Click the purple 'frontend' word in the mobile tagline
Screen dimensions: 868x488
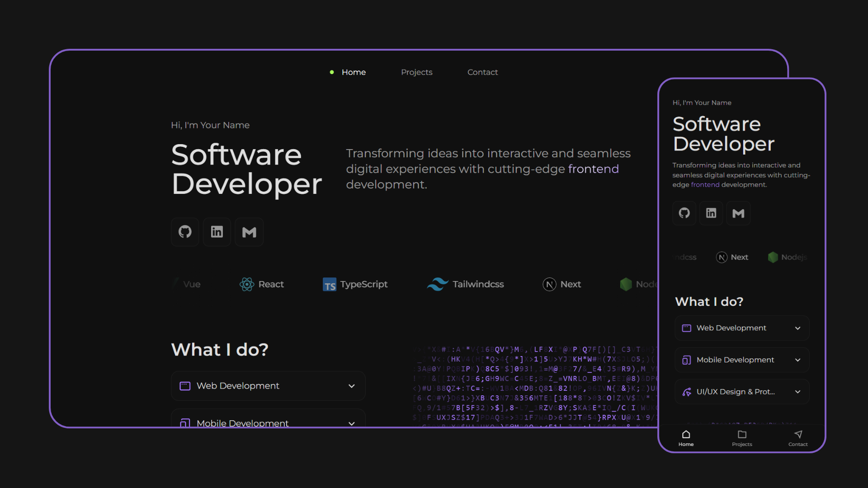pos(705,185)
